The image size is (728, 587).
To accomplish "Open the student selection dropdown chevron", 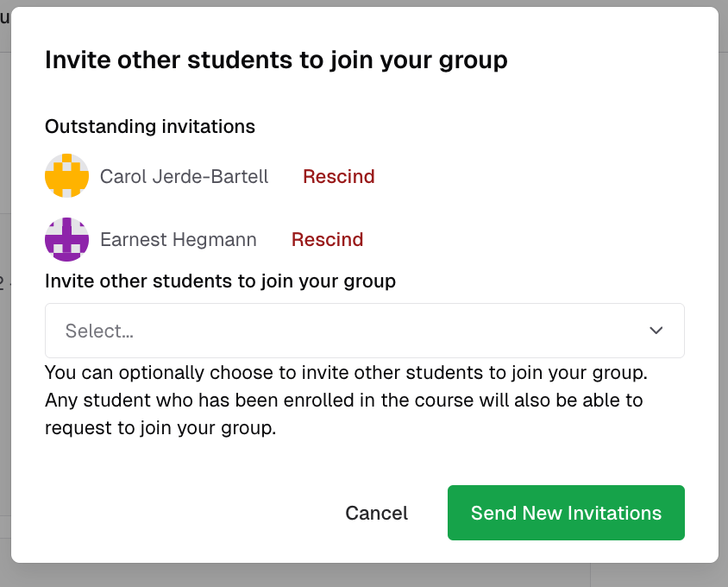I will 656,331.
